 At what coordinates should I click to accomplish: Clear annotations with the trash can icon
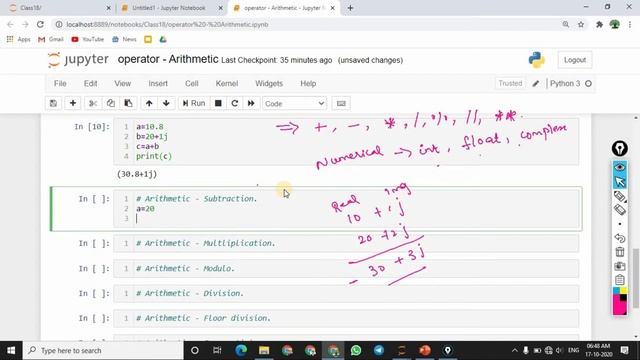tap(620, 252)
